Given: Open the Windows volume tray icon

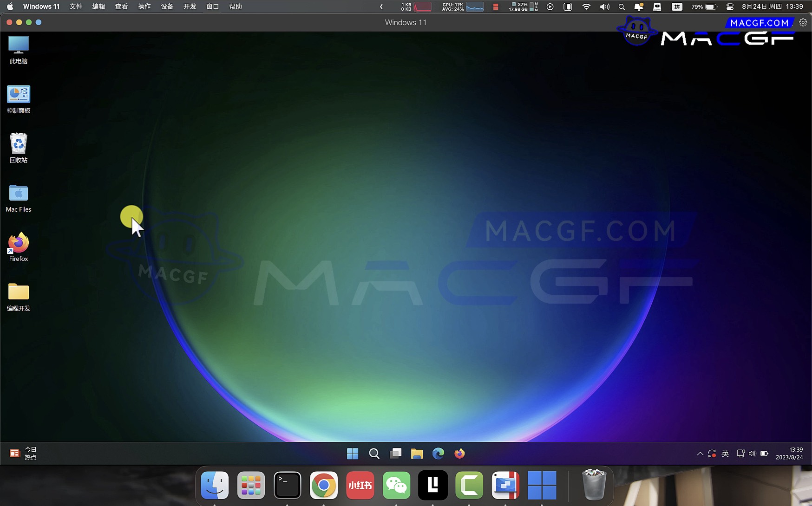Looking at the screenshot, I should [x=752, y=454].
